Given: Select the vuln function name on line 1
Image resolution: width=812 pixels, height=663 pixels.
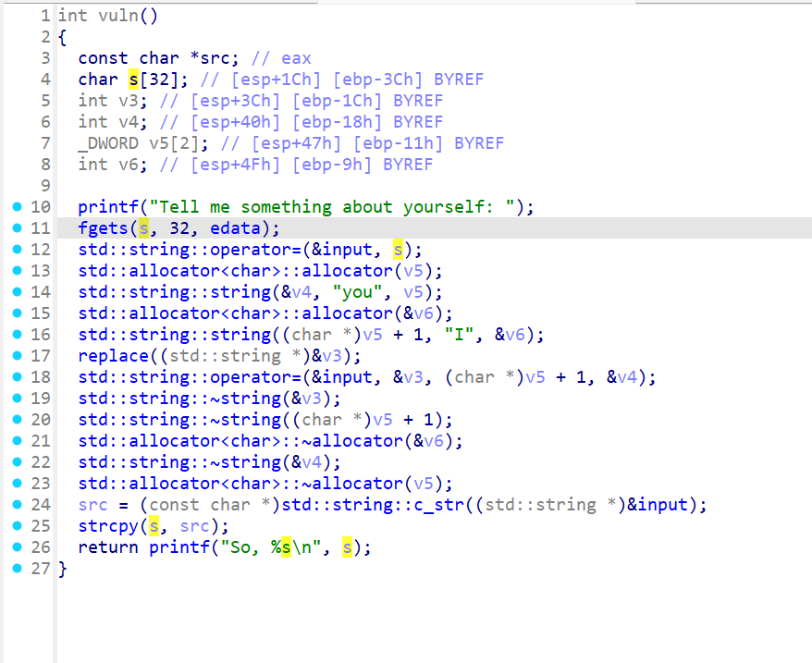Looking at the screenshot, I should click(114, 16).
